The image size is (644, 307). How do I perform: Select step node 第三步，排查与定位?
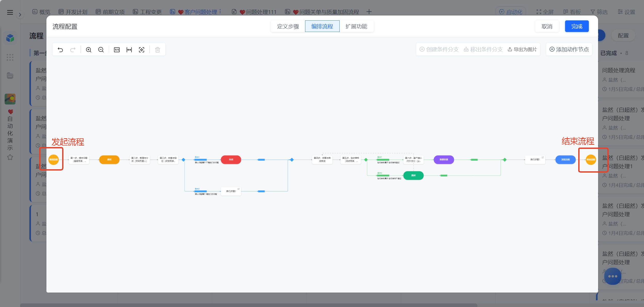168,159
